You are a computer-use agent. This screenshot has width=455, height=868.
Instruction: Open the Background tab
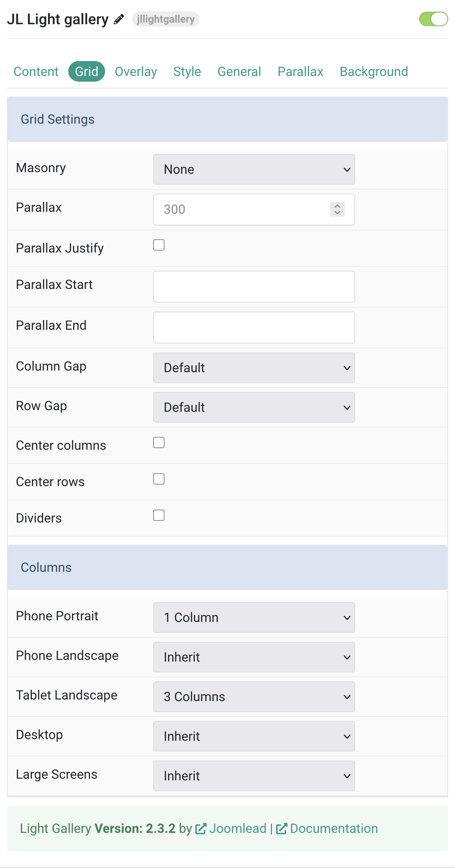(374, 72)
